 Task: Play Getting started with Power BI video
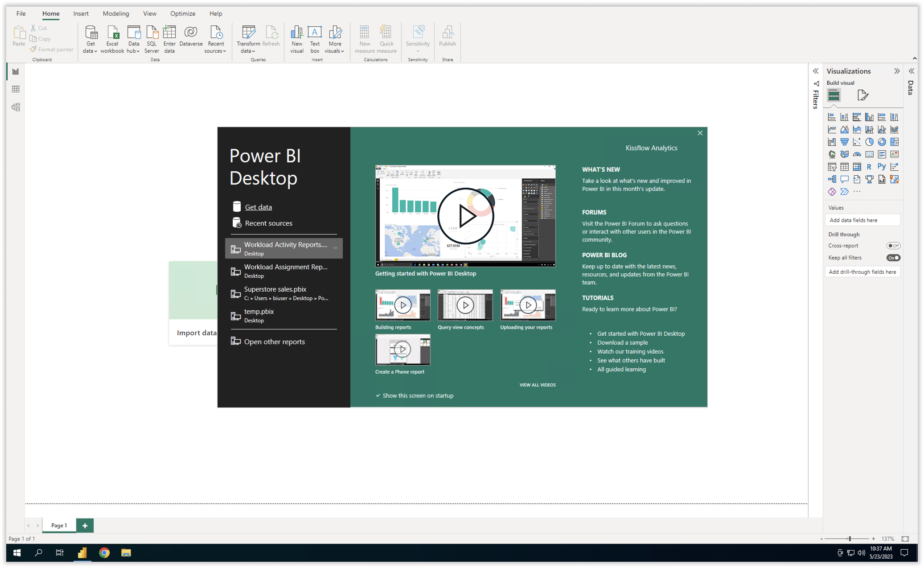(465, 216)
